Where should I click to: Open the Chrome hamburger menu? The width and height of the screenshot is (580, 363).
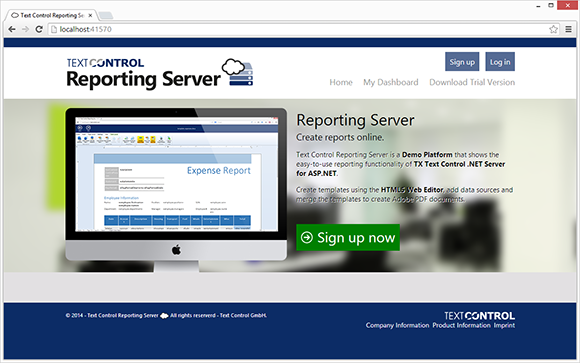pos(569,29)
